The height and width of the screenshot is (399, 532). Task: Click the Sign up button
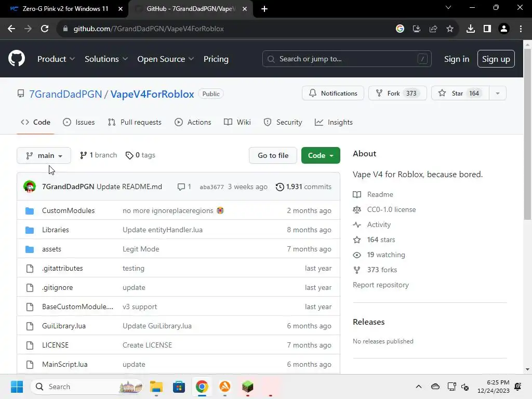pyautogui.click(x=496, y=59)
